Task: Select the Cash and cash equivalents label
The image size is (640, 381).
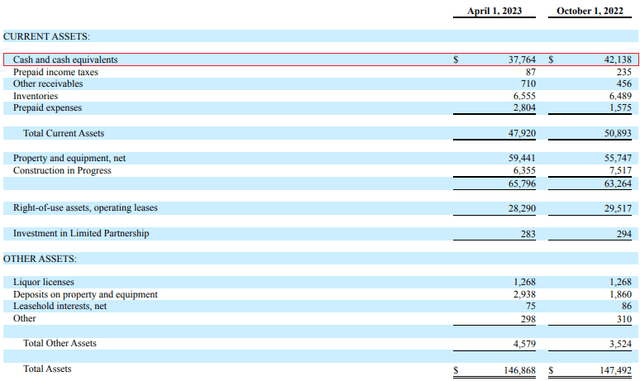Action: [x=65, y=60]
